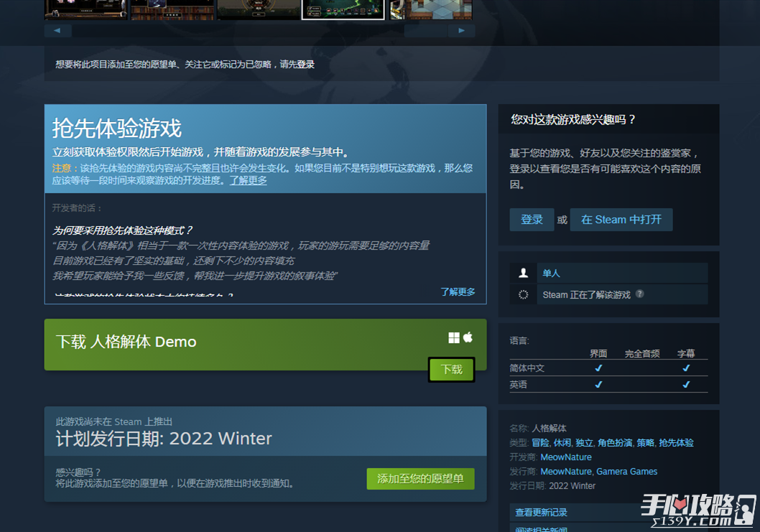Click the single-player person icon
The height and width of the screenshot is (532, 760).
(x=524, y=273)
